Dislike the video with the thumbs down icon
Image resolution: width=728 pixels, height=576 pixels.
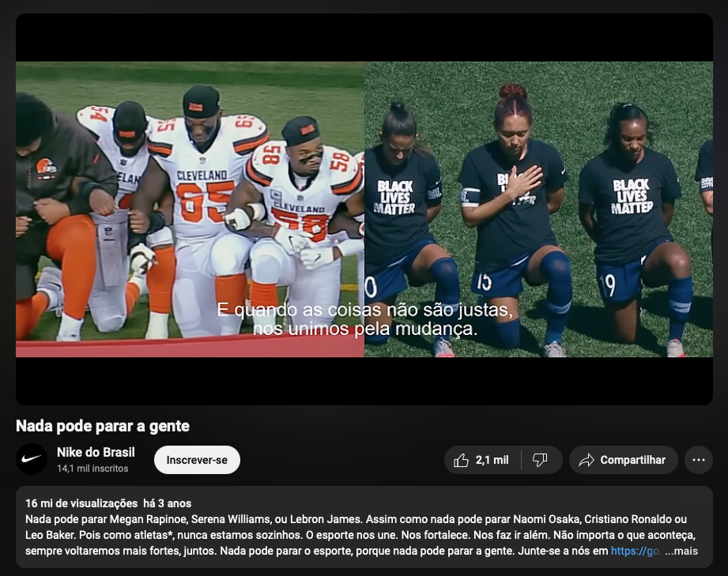pos(541,459)
